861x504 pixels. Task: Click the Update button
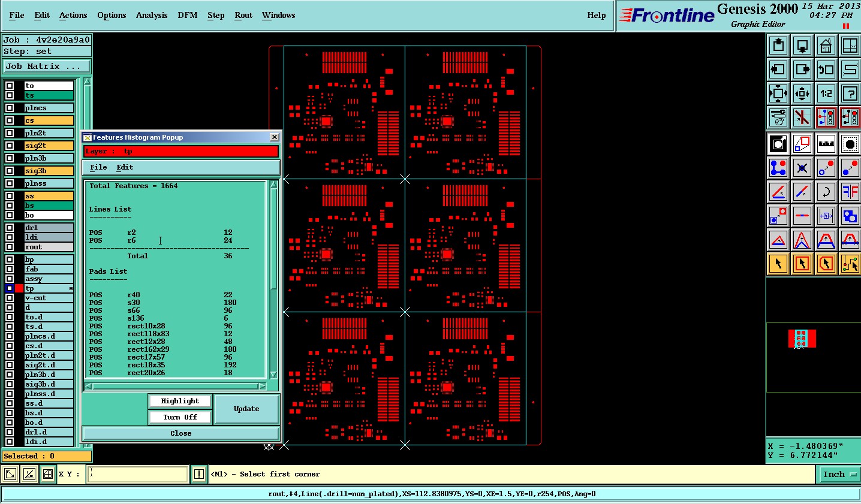point(246,409)
